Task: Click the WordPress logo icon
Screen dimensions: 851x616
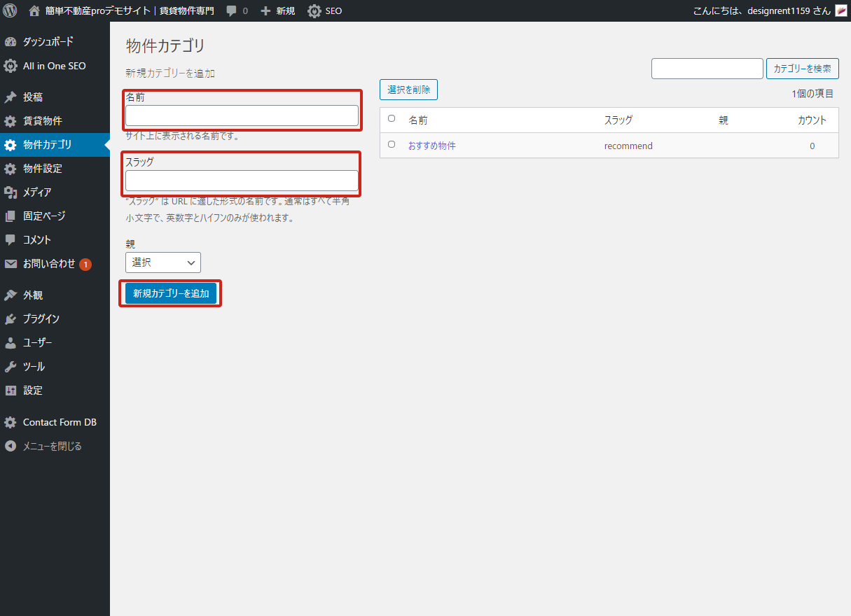Action: click(x=10, y=10)
